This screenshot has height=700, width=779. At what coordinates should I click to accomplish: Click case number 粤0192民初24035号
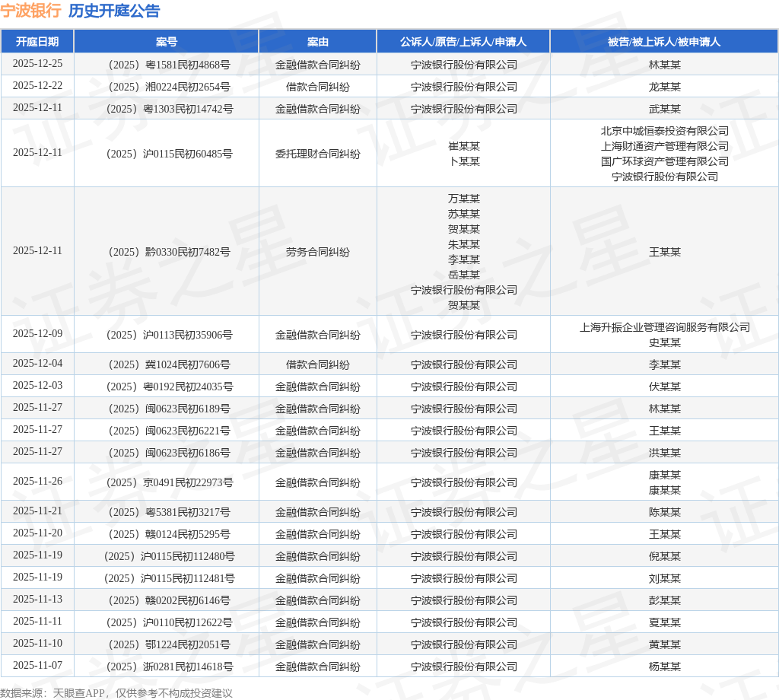tap(170, 387)
